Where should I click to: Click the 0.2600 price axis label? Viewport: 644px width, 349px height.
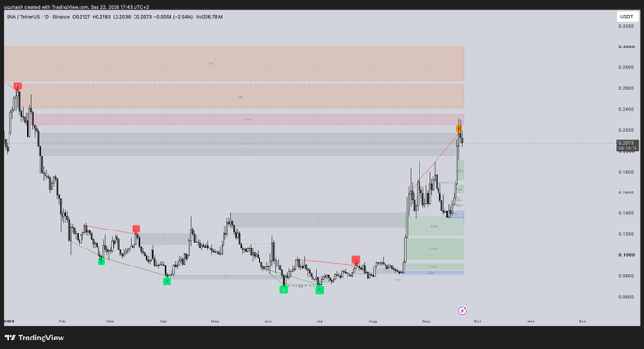point(626,88)
